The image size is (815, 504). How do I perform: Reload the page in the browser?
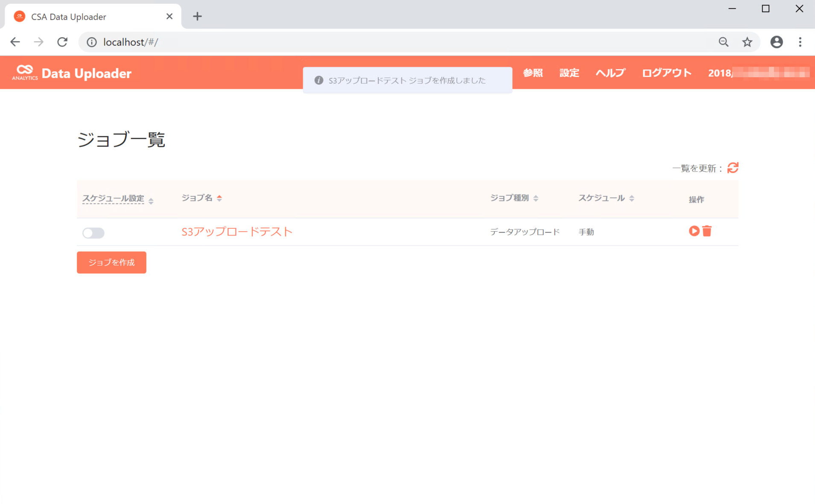(x=62, y=42)
